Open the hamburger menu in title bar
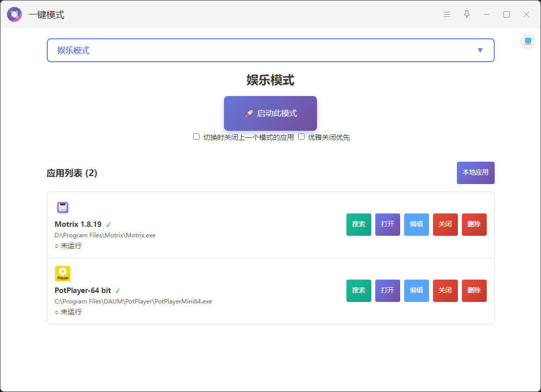 [447, 14]
